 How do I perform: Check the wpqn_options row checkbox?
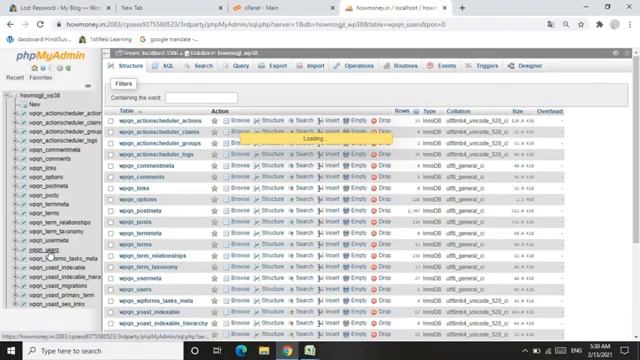pos(111,200)
